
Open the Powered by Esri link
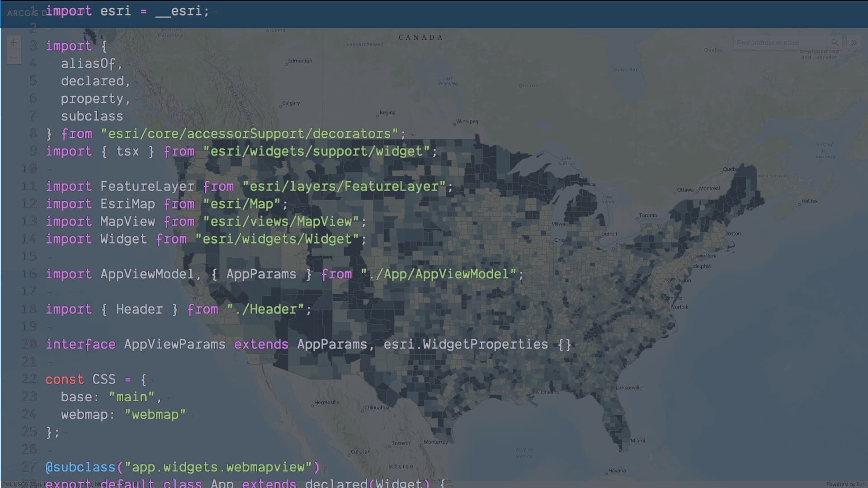point(845,484)
